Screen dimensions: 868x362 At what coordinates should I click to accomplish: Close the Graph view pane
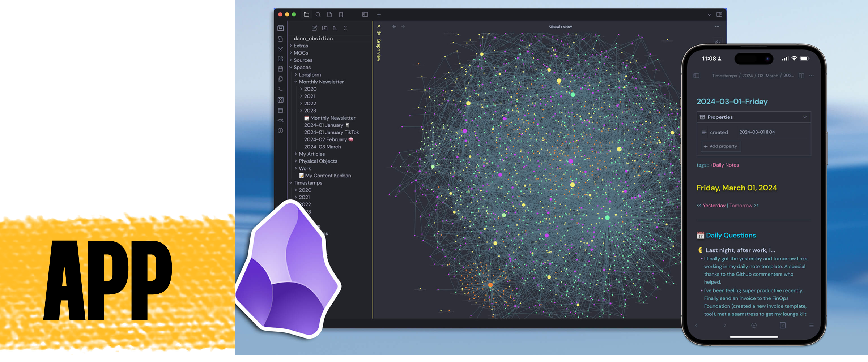(379, 26)
